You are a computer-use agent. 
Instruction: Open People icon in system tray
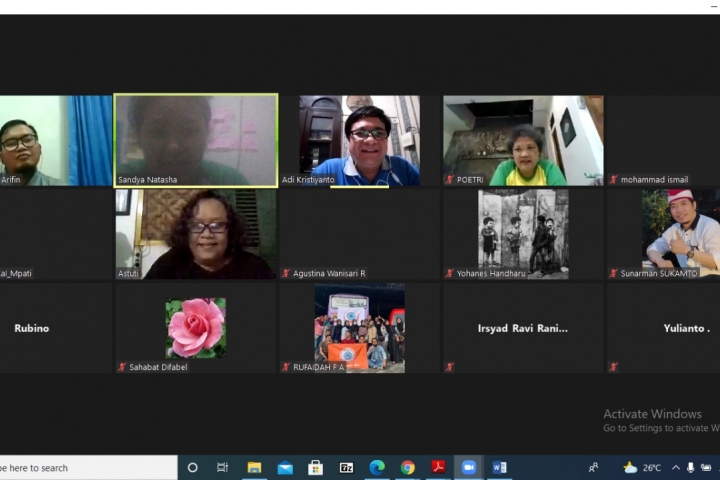tap(593, 468)
